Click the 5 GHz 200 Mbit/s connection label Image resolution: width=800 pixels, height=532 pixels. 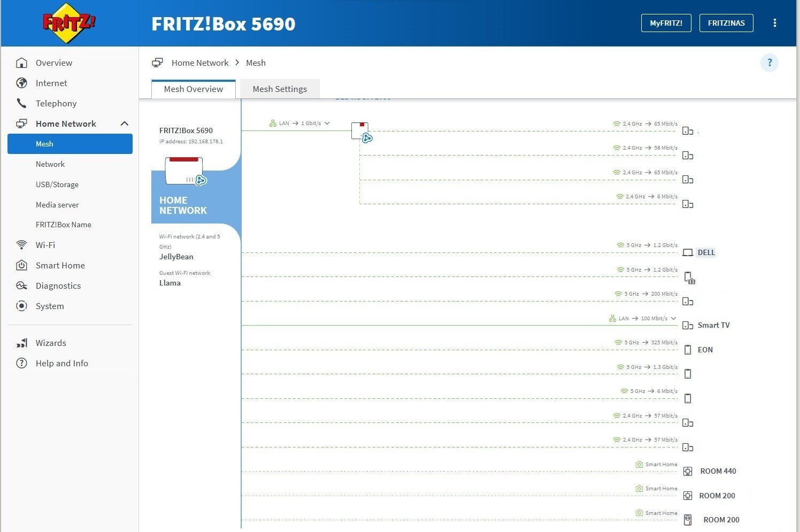pos(647,294)
